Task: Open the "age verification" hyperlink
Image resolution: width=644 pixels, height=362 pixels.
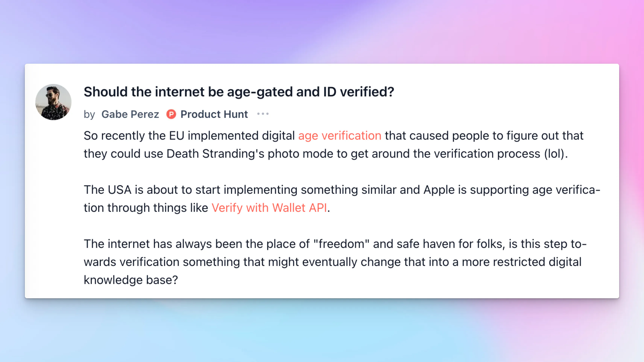Action: (340, 136)
